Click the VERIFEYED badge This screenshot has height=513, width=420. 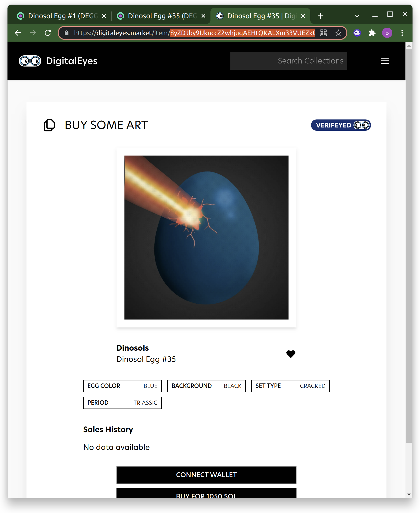[x=341, y=125]
